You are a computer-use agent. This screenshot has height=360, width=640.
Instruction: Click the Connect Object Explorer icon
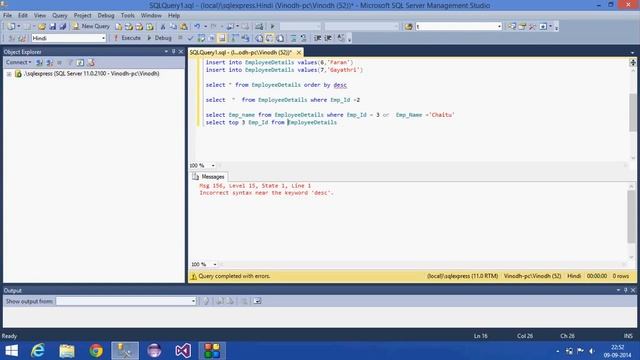tap(39, 62)
